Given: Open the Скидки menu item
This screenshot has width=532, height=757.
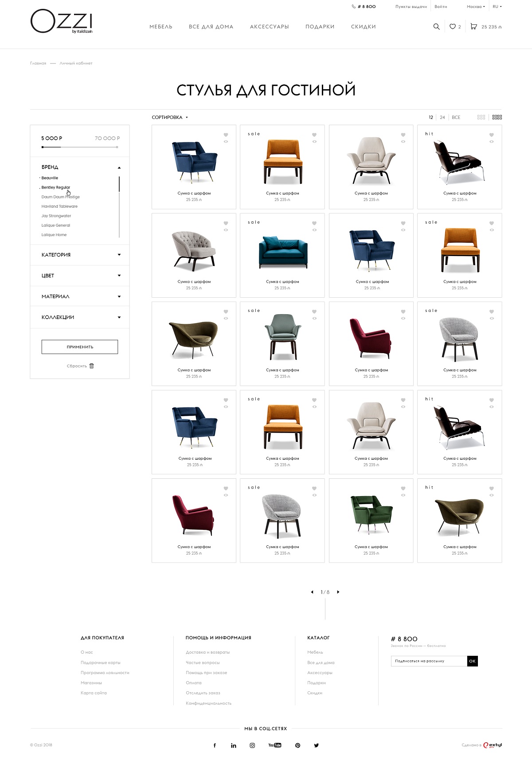Looking at the screenshot, I should [364, 27].
